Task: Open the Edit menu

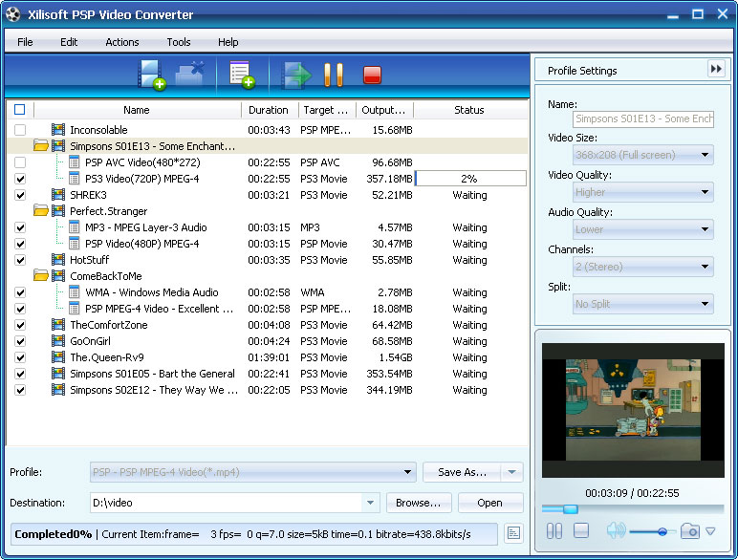Action: click(x=69, y=42)
